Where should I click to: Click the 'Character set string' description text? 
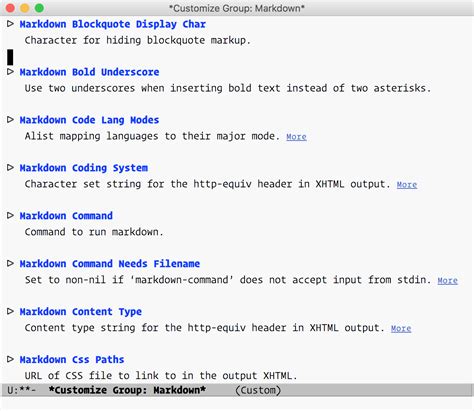(207, 184)
